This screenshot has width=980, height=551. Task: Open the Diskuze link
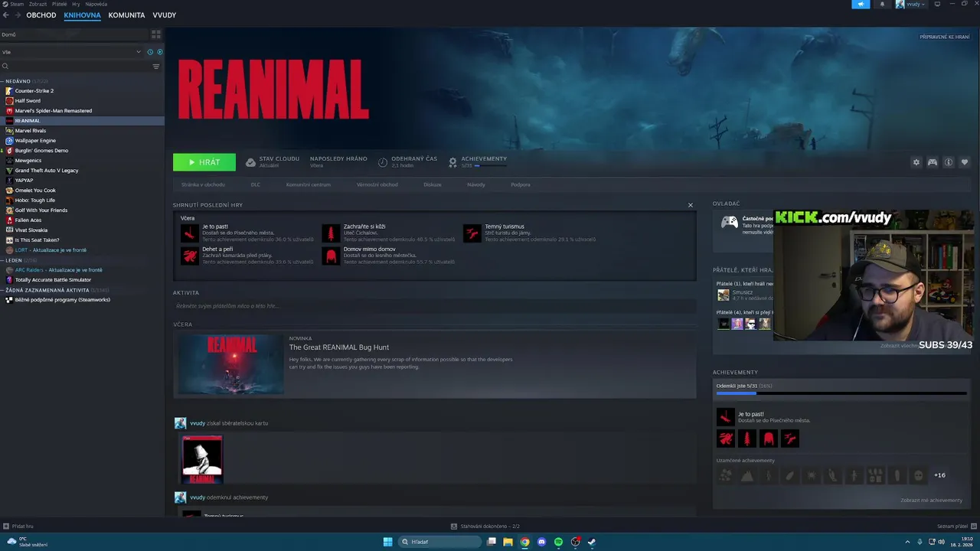pyautogui.click(x=433, y=184)
